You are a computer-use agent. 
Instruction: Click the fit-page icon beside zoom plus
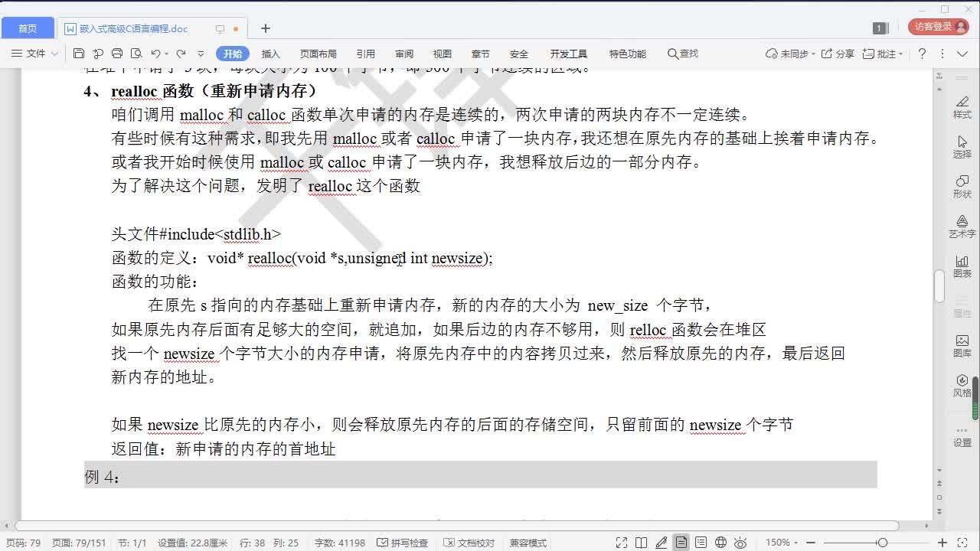click(962, 543)
